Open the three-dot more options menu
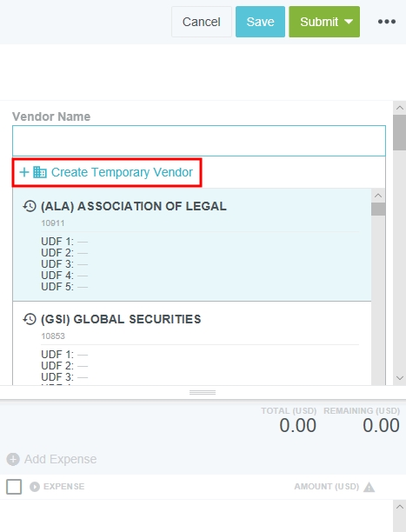Viewport: 406px width, 532px height. [x=387, y=22]
